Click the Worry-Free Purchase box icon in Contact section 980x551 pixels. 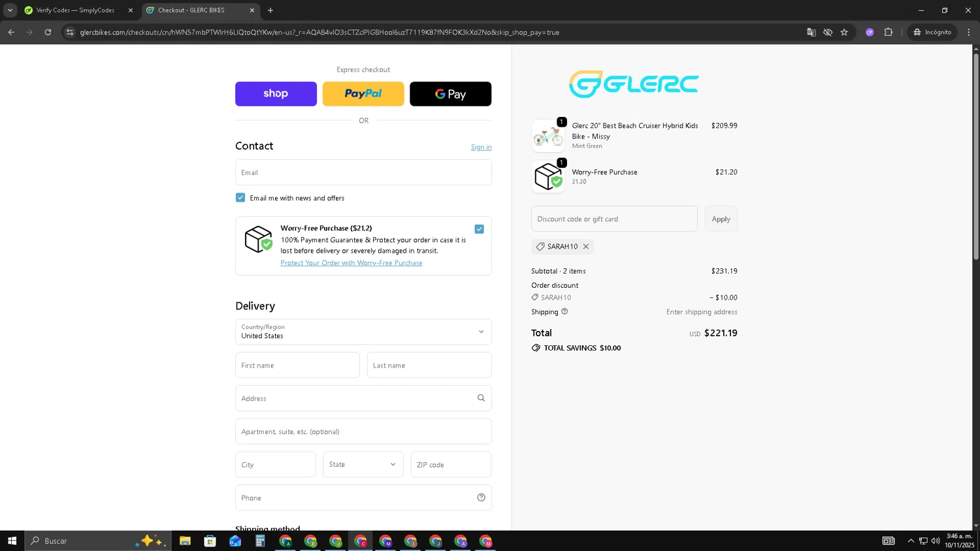pyautogui.click(x=258, y=240)
